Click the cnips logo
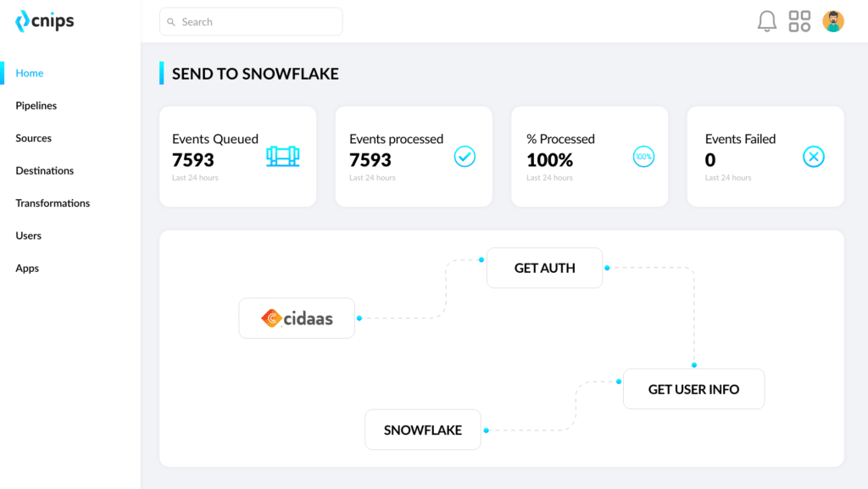 45,22
